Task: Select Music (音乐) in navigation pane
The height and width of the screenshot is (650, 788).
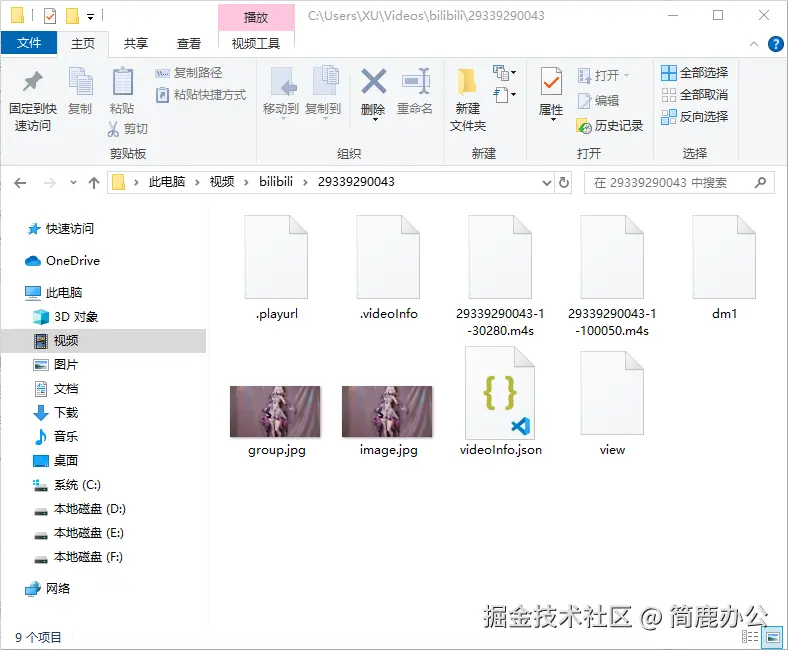Action: (x=56, y=436)
